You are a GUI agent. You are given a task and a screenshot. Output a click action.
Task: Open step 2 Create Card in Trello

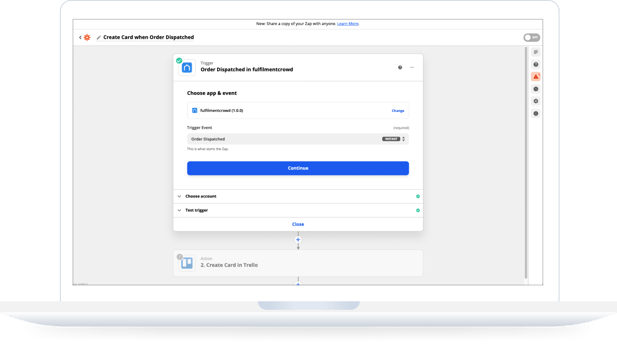click(298, 263)
